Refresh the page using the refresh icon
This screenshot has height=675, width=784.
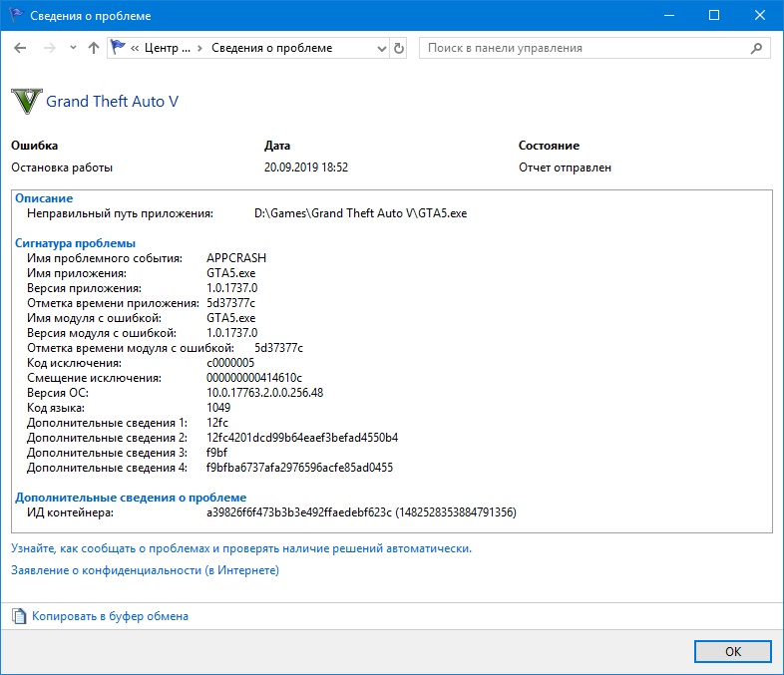tap(400, 48)
